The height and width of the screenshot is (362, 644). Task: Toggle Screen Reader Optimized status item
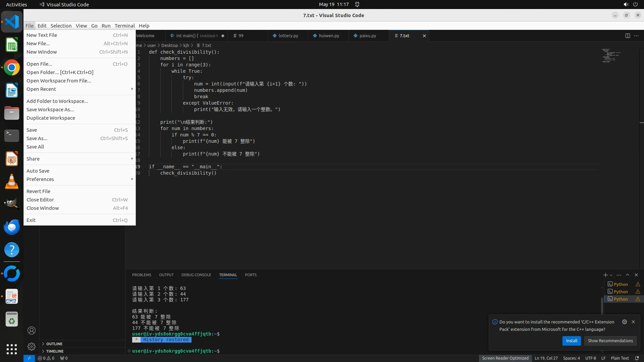tap(505, 358)
